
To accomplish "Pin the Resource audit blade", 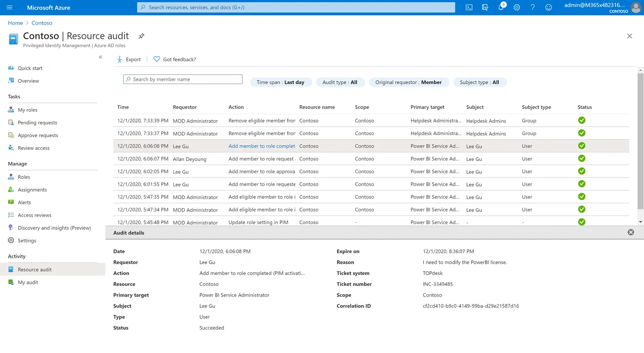I will coord(141,36).
